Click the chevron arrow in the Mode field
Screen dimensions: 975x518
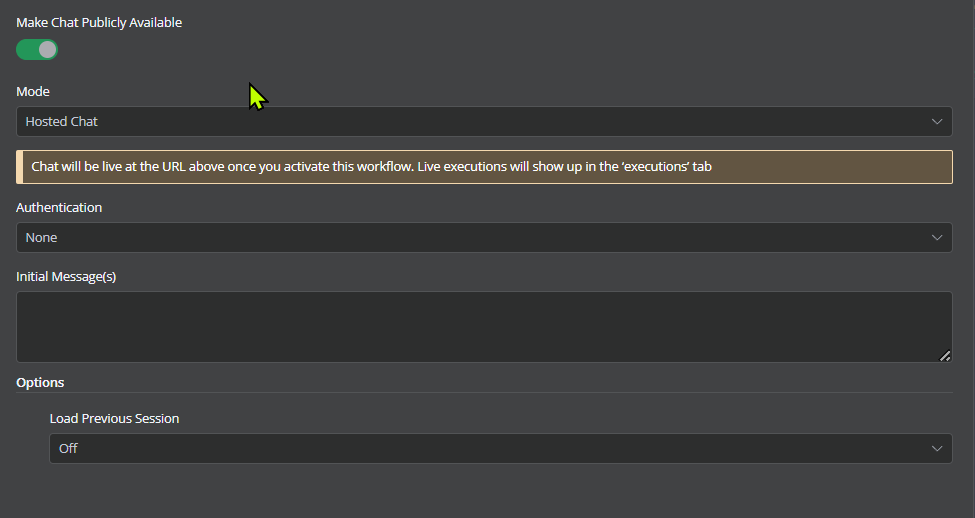(x=936, y=121)
